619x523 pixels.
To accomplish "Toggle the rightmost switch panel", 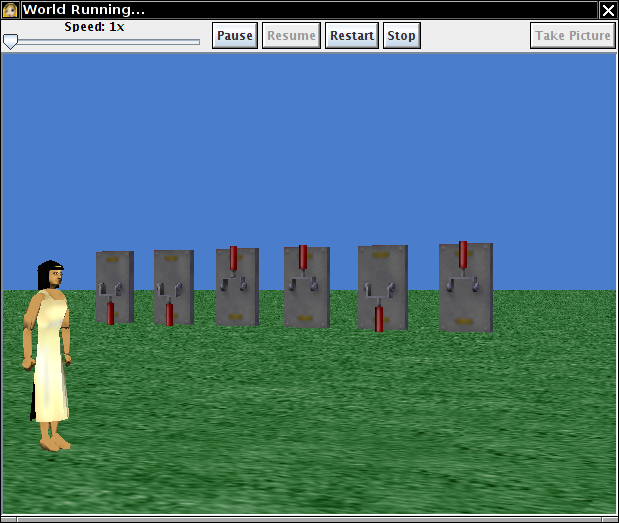I will pos(465,287).
